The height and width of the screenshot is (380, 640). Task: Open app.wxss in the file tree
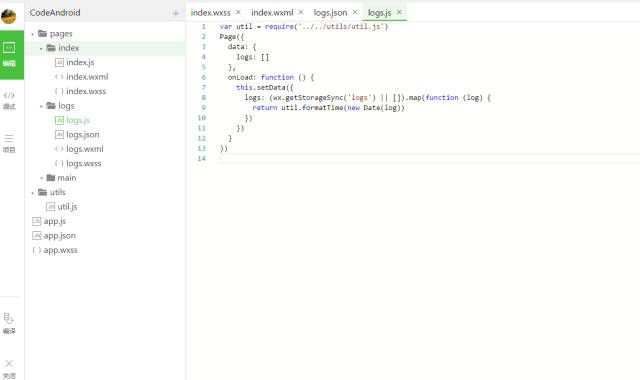60,250
